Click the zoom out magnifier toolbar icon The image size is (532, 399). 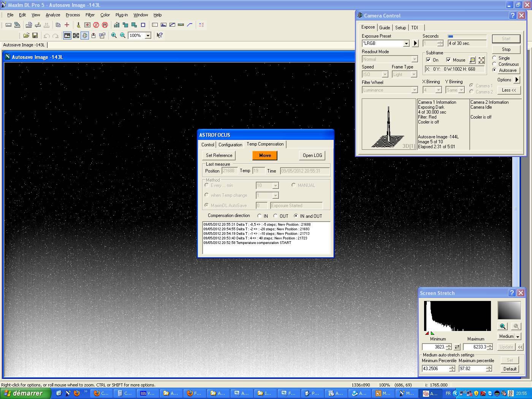point(123,35)
